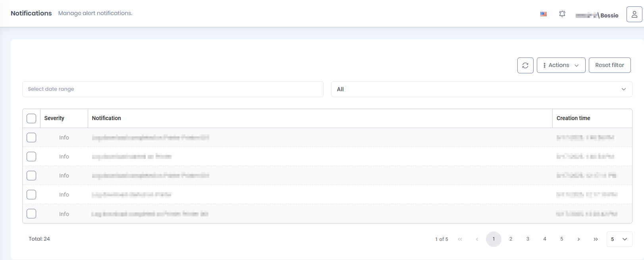This screenshot has height=260, width=644.
Task: Toggle the select-all checkbox in header
Action: [x=31, y=119]
